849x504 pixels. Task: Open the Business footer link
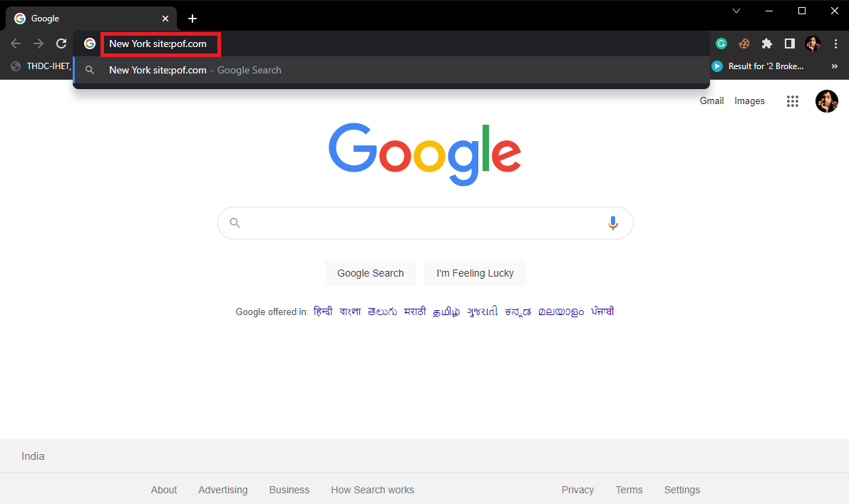[x=289, y=490]
